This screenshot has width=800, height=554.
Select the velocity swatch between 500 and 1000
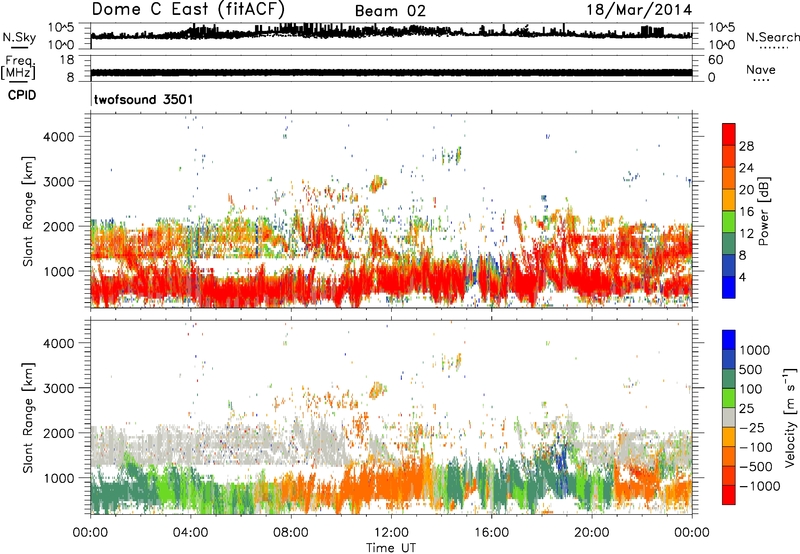click(x=729, y=360)
